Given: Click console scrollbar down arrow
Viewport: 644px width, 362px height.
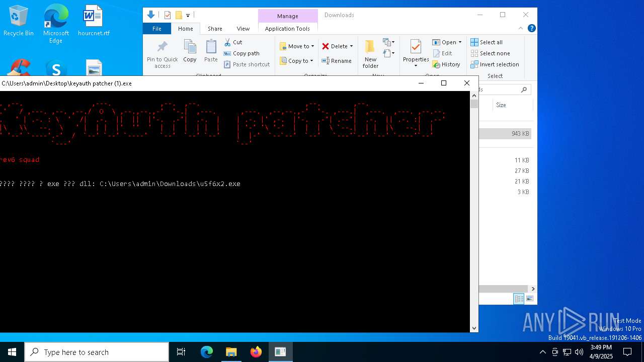Looking at the screenshot, I should pyautogui.click(x=474, y=328).
